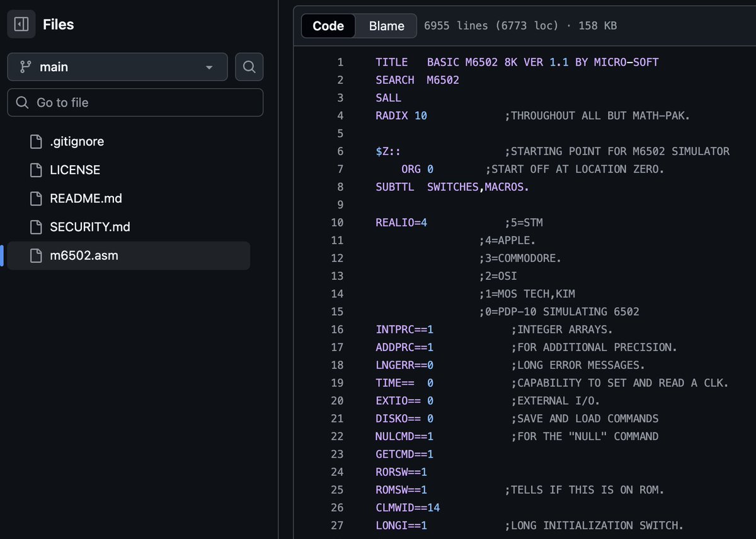Click the file icon beside .gitignore
The width and height of the screenshot is (756, 539).
[x=36, y=142]
